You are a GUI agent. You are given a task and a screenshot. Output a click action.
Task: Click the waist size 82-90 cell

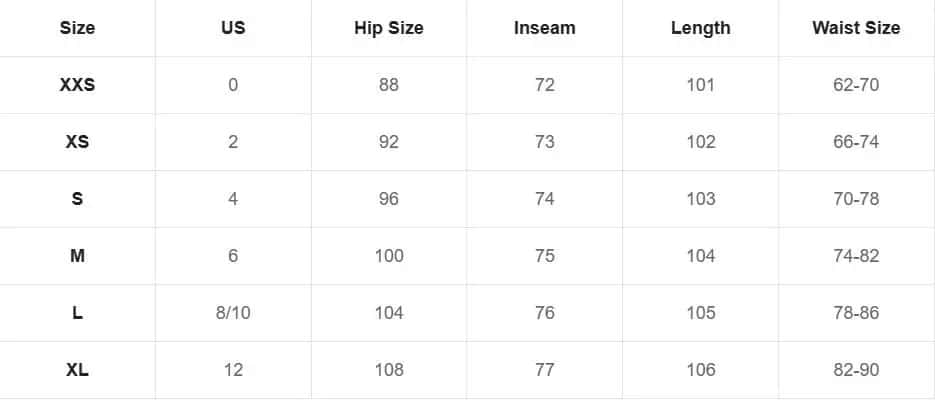[856, 370]
